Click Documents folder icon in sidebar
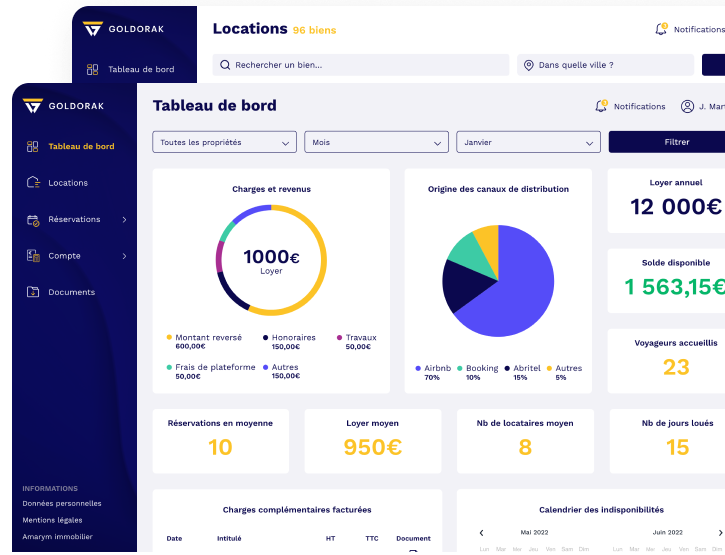725x555 pixels. coord(33,292)
